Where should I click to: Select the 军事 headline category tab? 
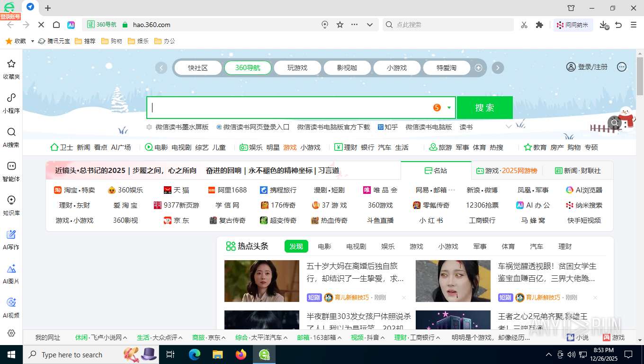click(x=480, y=246)
